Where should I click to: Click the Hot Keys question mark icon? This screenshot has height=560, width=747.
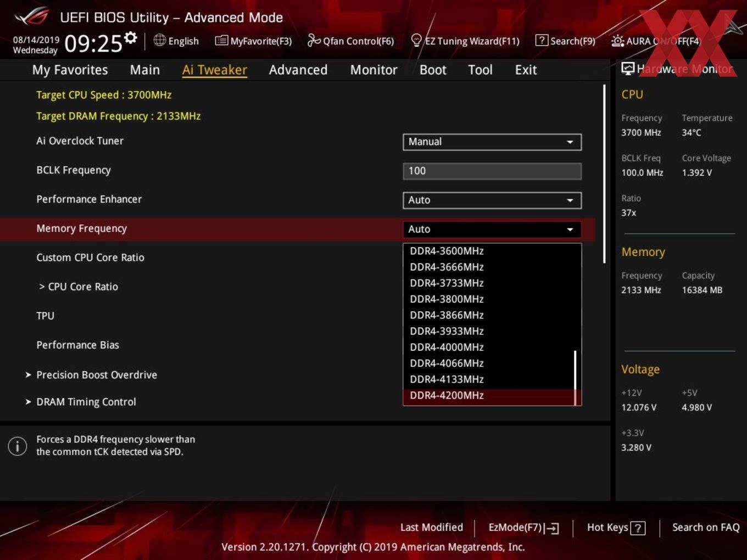pyautogui.click(x=638, y=528)
